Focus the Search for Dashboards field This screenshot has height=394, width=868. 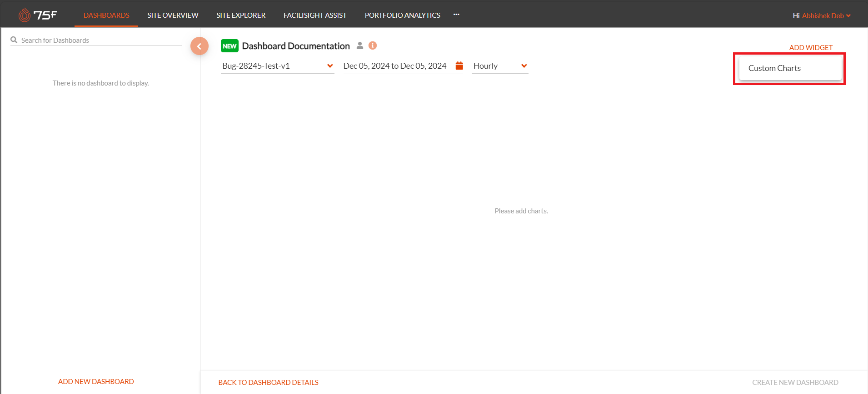[x=100, y=40]
